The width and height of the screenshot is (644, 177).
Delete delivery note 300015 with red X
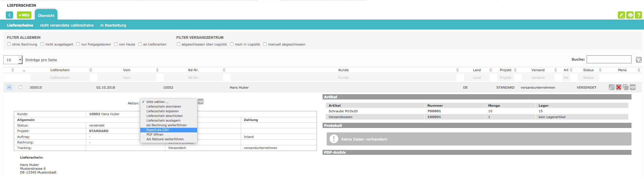(x=619, y=87)
